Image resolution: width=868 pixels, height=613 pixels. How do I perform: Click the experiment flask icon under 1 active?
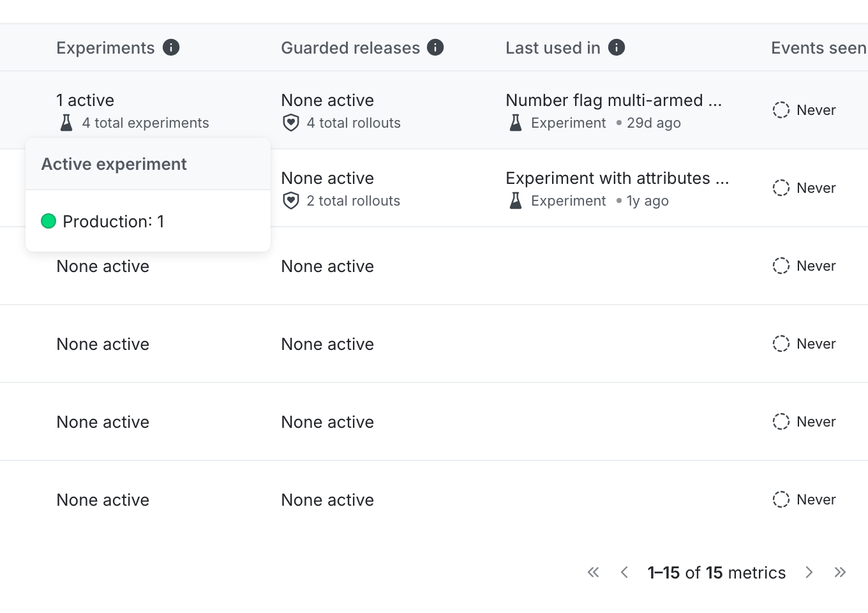pos(65,123)
